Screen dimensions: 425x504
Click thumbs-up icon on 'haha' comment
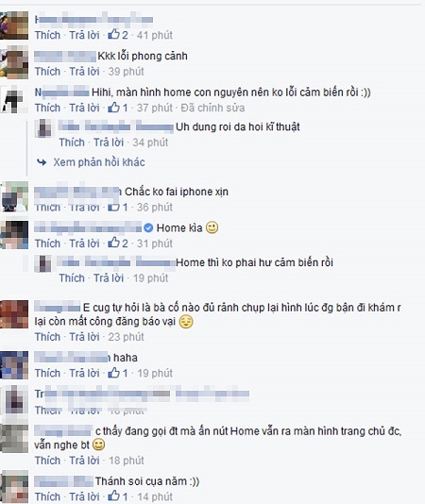click(x=113, y=373)
